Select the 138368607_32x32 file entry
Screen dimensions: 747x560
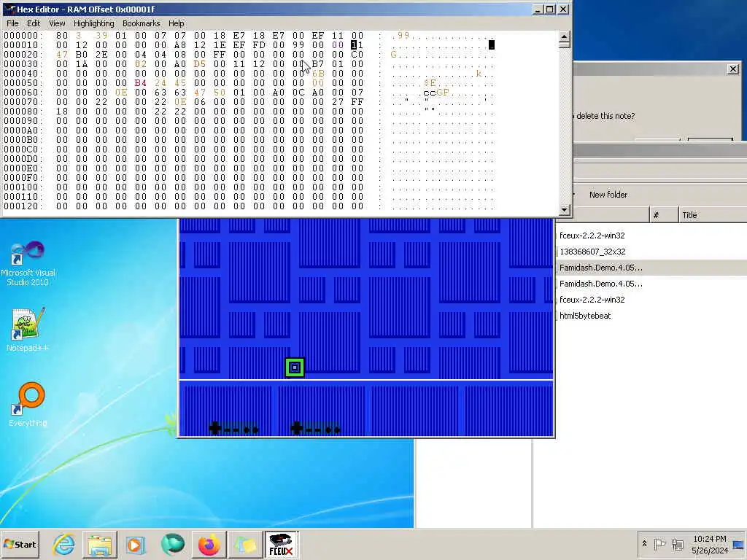point(592,252)
